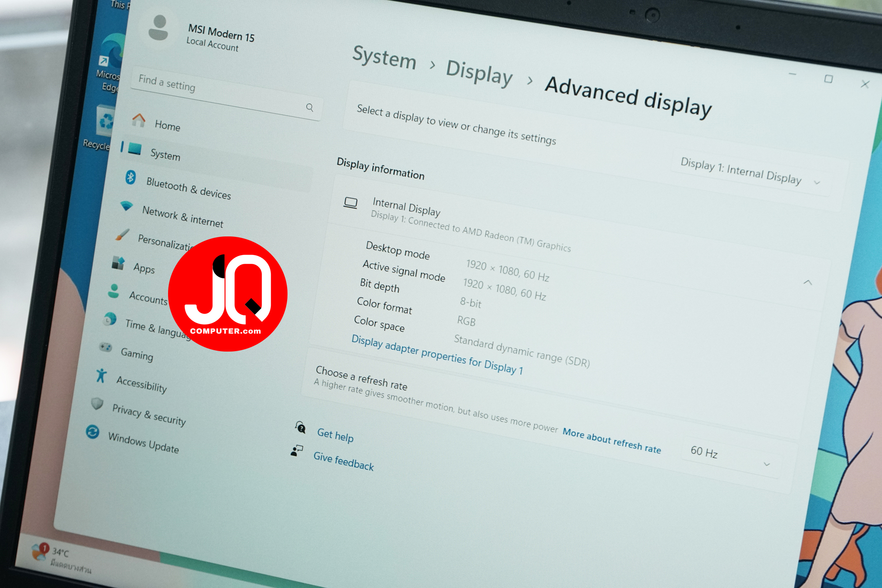This screenshot has height=588, width=882.
Task: Open Windows Update settings
Action: pos(143,442)
